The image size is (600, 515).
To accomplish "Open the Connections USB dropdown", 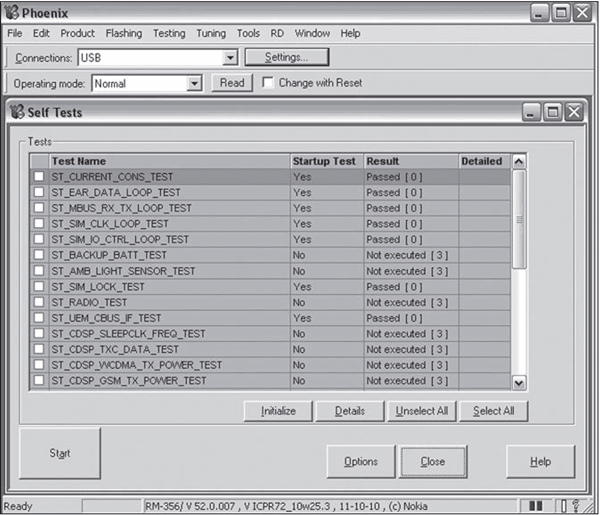I will 230,58.
